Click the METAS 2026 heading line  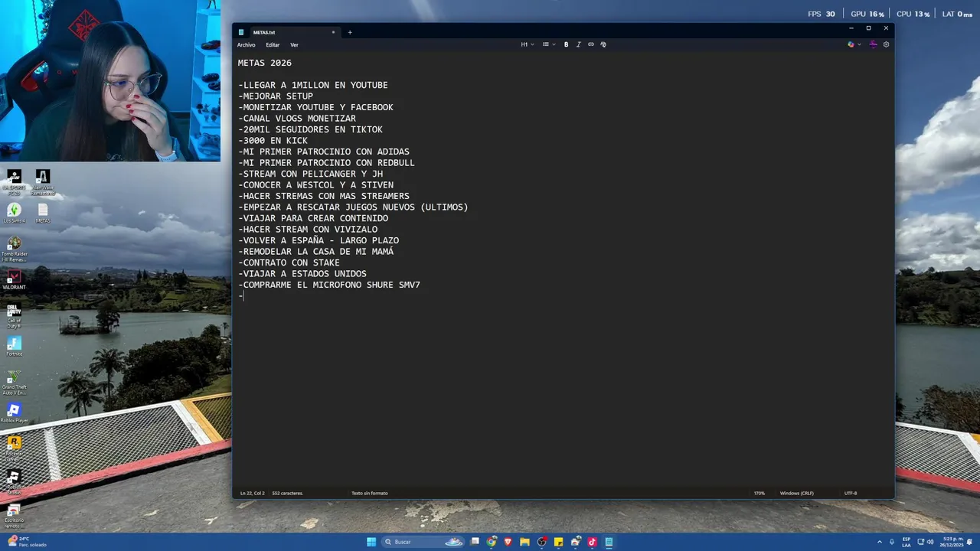(265, 63)
